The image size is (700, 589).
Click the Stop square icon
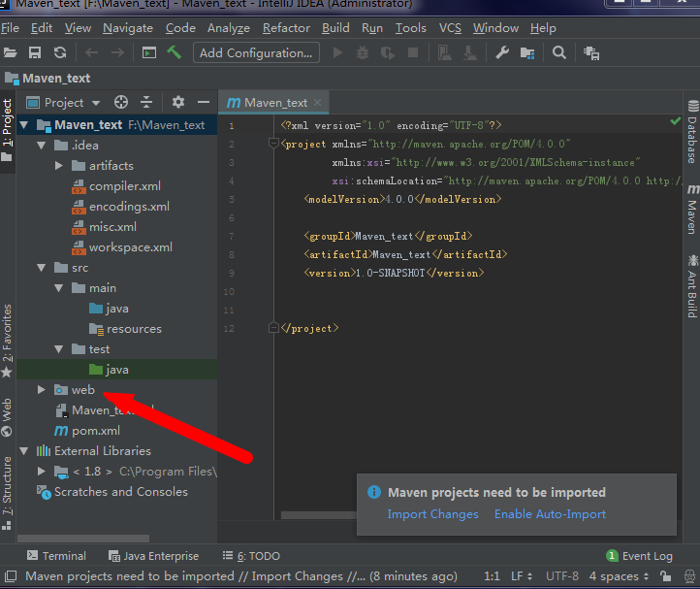(x=413, y=52)
